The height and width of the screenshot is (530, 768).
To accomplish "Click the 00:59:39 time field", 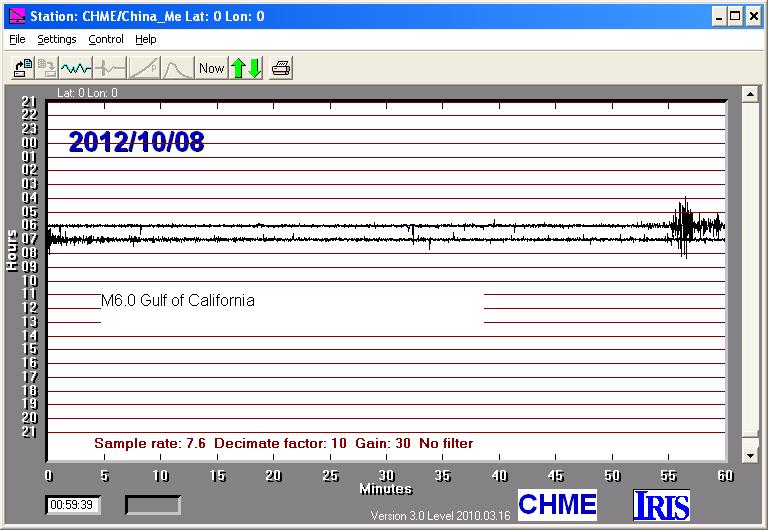I will tap(72, 505).
